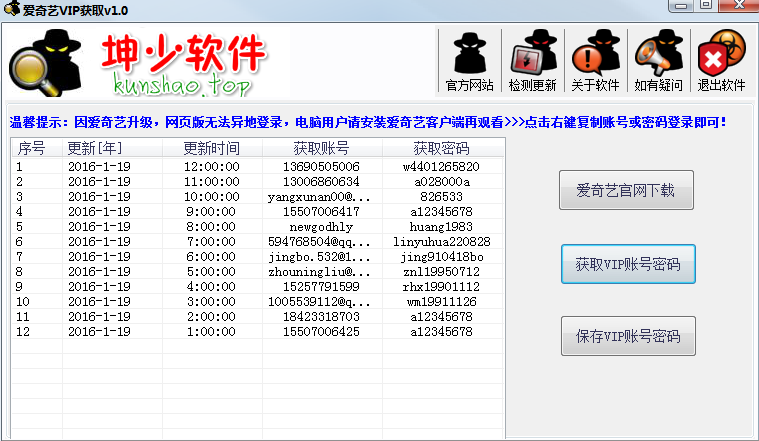
Task: Click the 检测更新 check update icon
Action: point(532,62)
